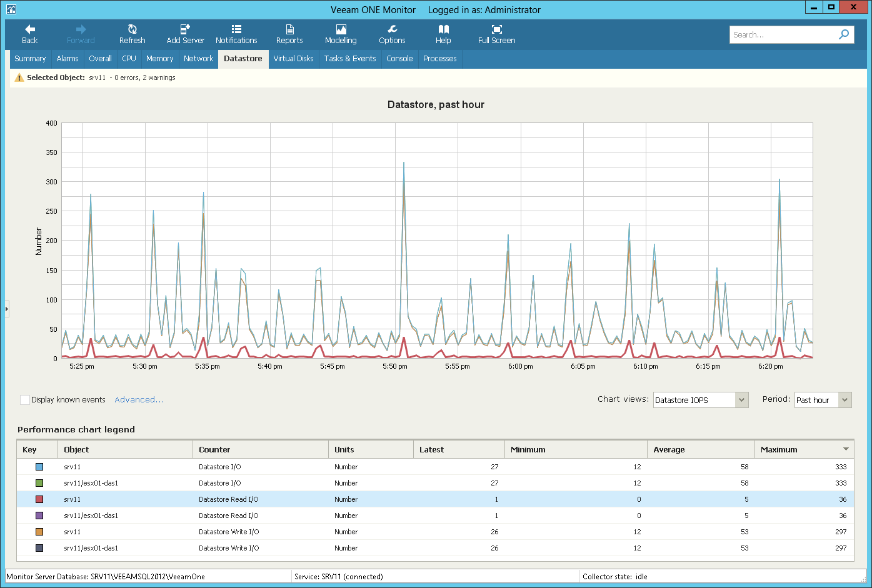Go to Tasks & Events tab
872x588 pixels.
350,59
